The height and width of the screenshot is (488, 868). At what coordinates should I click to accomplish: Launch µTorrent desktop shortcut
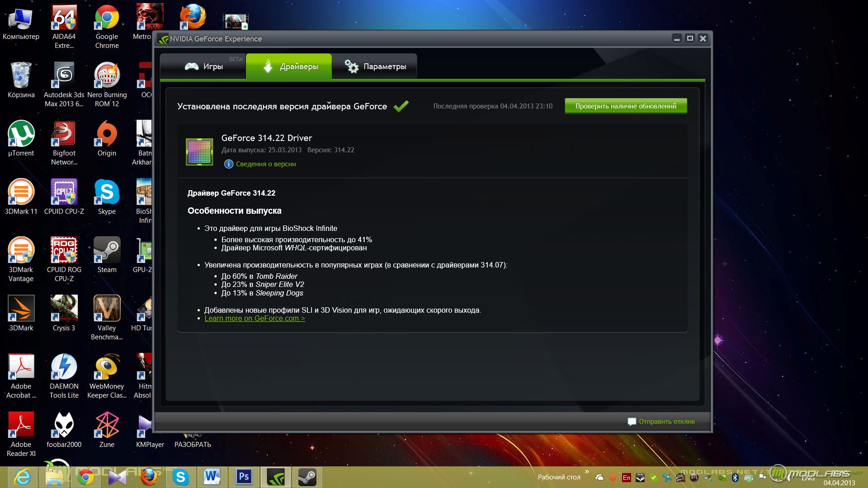(x=21, y=138)
